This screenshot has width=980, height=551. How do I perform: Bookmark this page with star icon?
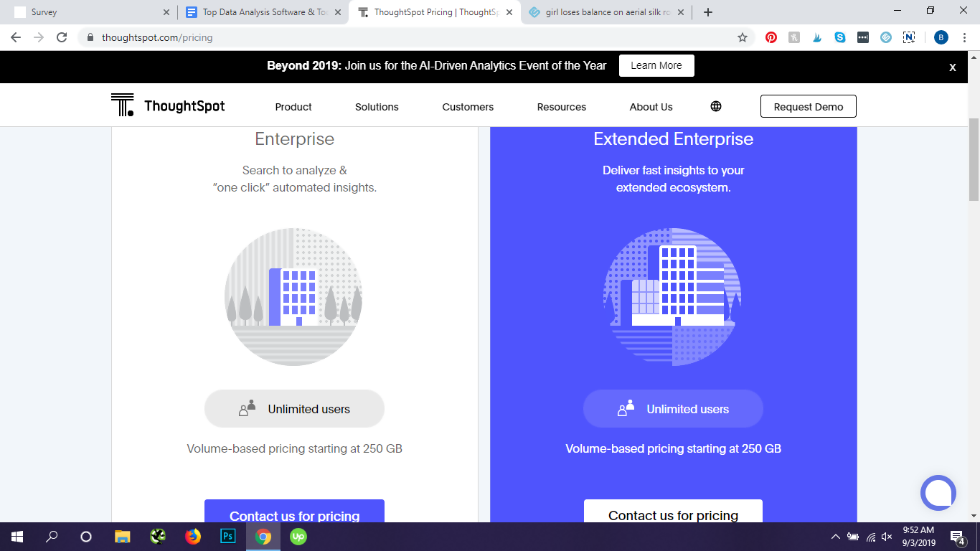(743, 37)
